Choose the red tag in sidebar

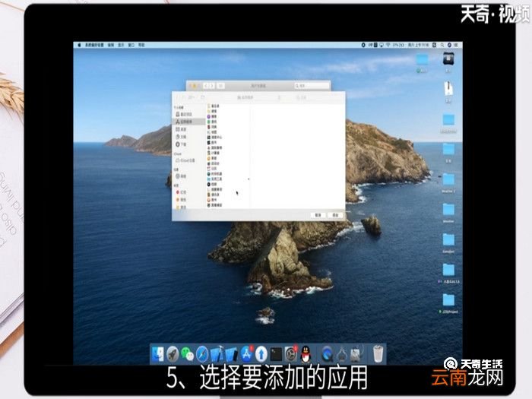point(181,192)
